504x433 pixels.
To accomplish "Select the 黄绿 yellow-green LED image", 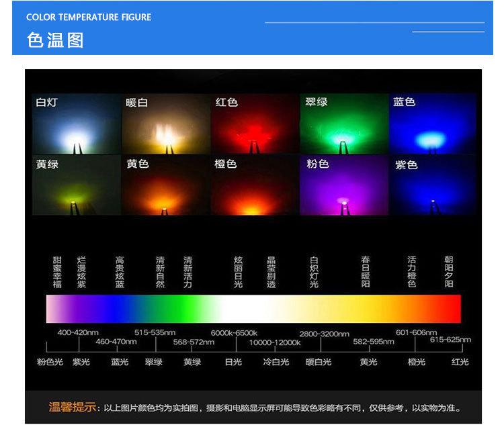I will [x=76, y=185].
